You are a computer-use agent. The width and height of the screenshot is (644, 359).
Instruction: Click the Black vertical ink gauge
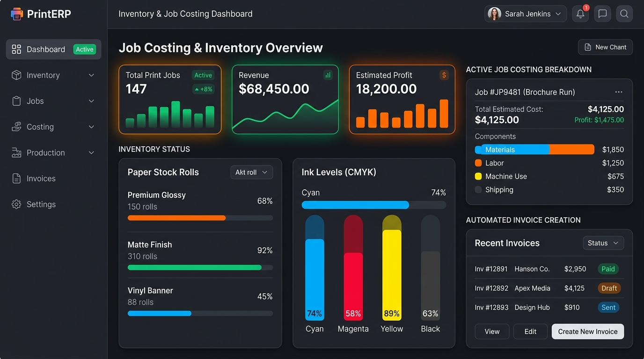click(431, 267)
